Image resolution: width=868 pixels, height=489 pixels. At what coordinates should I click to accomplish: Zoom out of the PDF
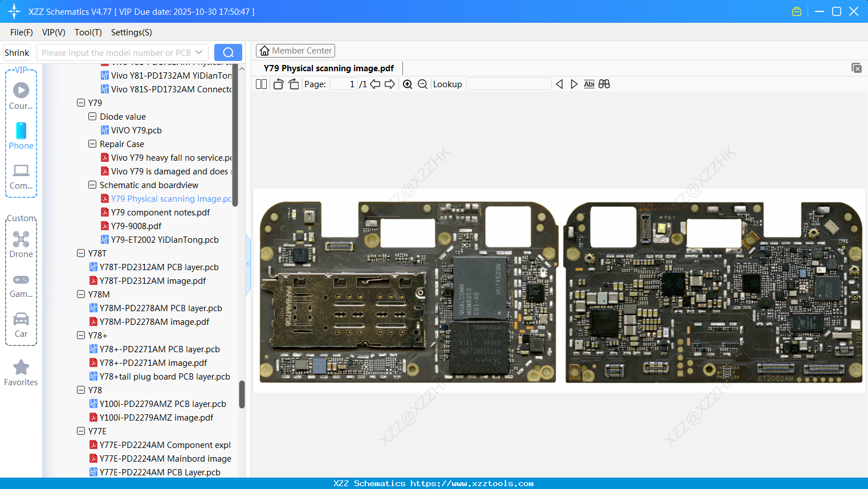click(x=422, y=84)
